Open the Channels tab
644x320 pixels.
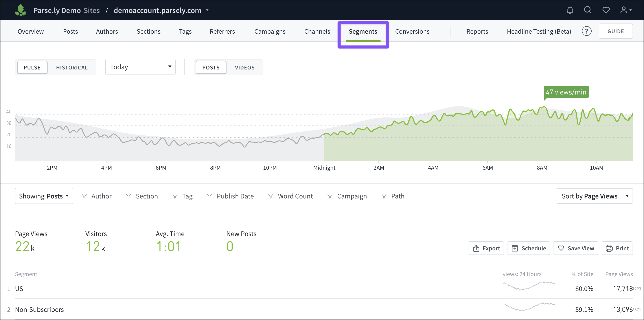(x=317, y=31)
